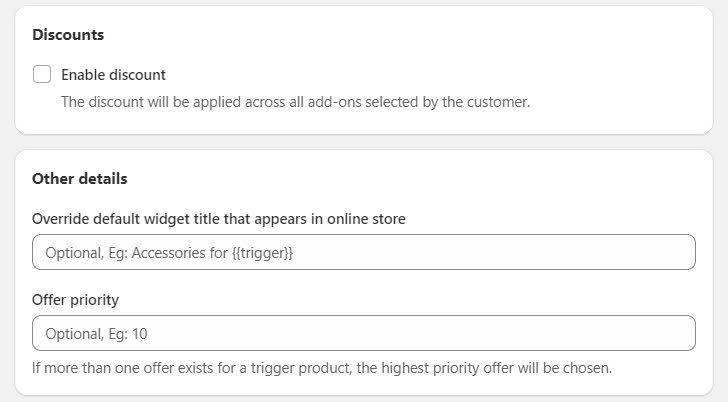Click into the Offer priority field
Viewport: 728px width, 402px height.
[363, 333]
